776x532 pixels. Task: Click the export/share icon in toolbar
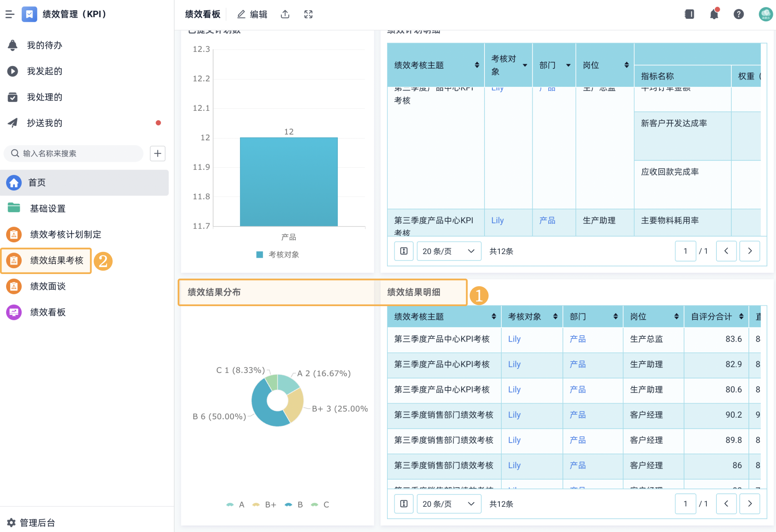[x=285, y=15]
